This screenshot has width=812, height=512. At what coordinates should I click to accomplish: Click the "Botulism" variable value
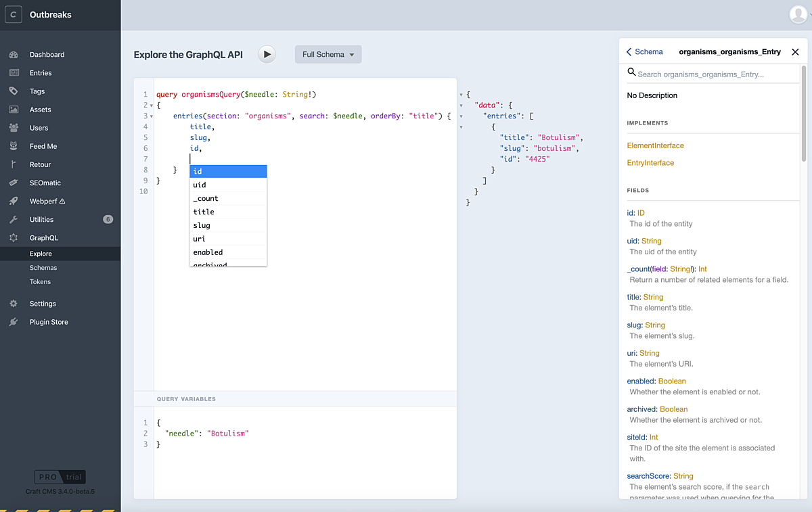[x=228, y=433]
